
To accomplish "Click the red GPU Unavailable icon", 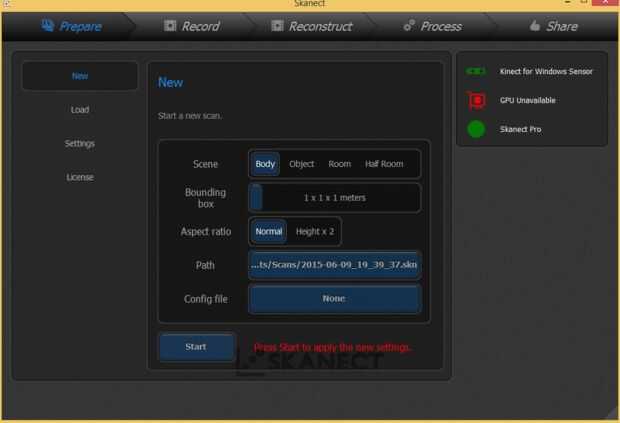I will point(476,100).
